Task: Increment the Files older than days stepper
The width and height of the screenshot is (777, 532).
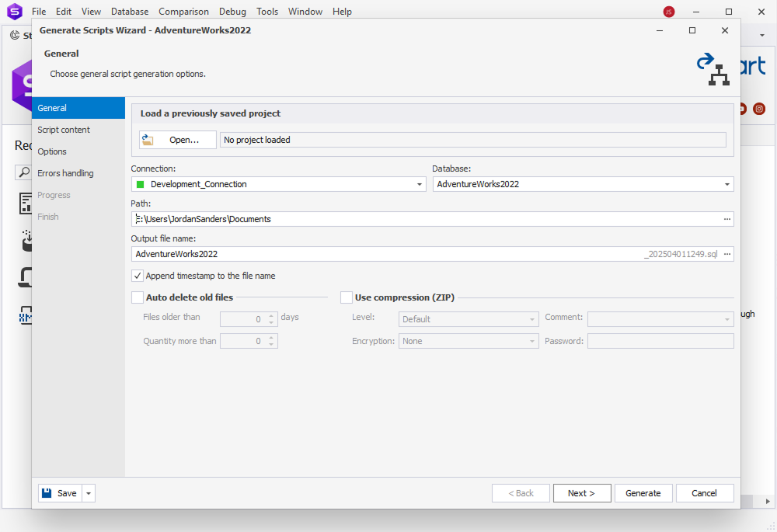Action: [x=272, y=315]
